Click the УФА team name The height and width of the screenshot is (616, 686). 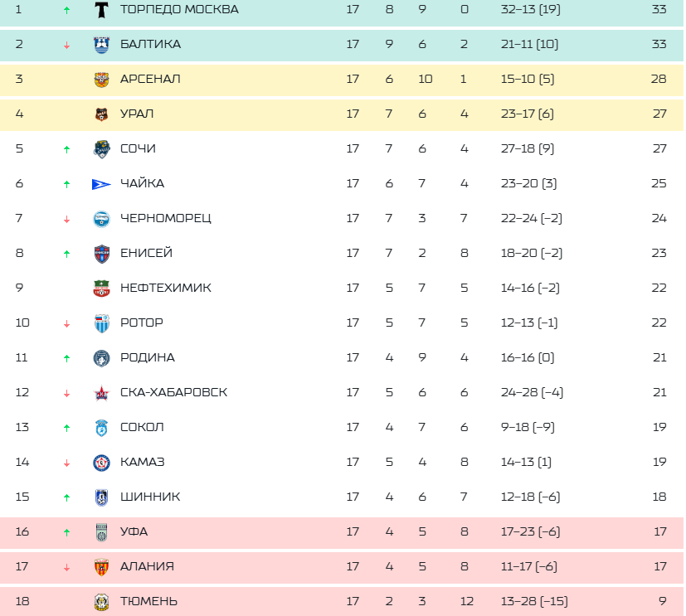click(x=134, y=531)
